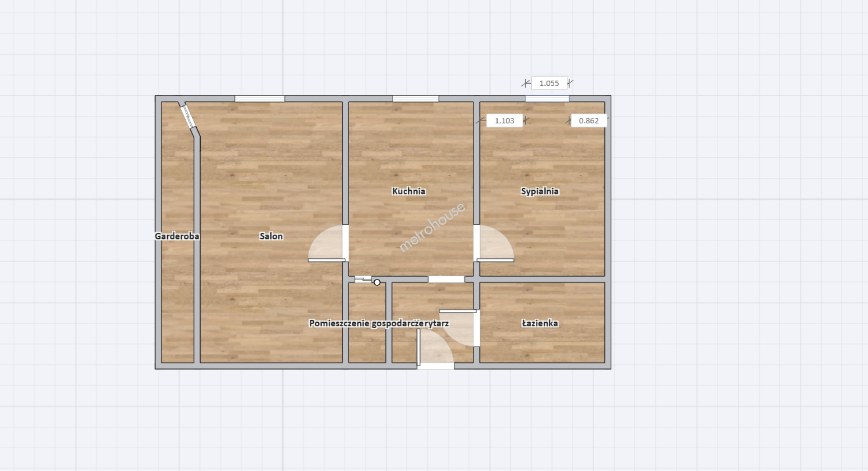Click the Garderoba room label
868x471 pixels.
(x=177, y=236)
